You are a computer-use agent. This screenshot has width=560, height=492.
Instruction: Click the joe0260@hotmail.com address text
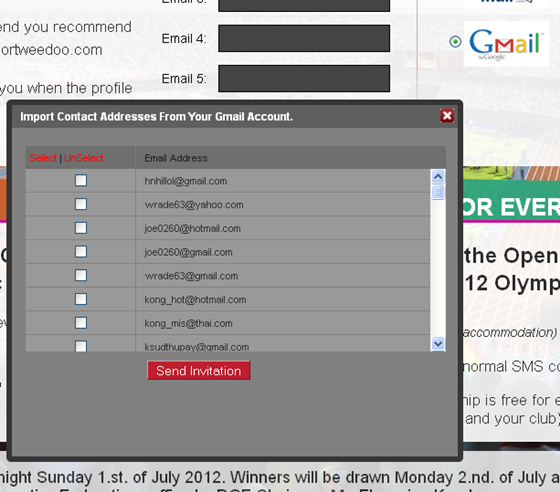click(x=192, y=229)
